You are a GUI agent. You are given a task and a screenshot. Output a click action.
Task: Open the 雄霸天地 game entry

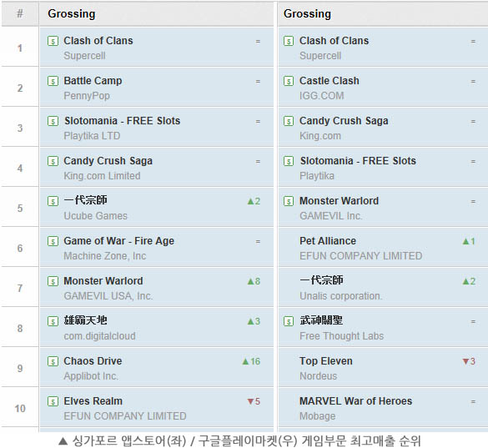[x=85, y=320]
